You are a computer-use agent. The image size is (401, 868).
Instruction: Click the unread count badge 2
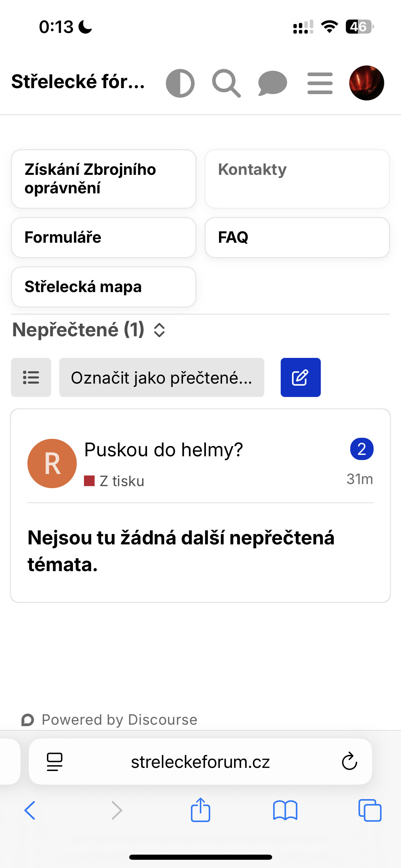[362, 449]
